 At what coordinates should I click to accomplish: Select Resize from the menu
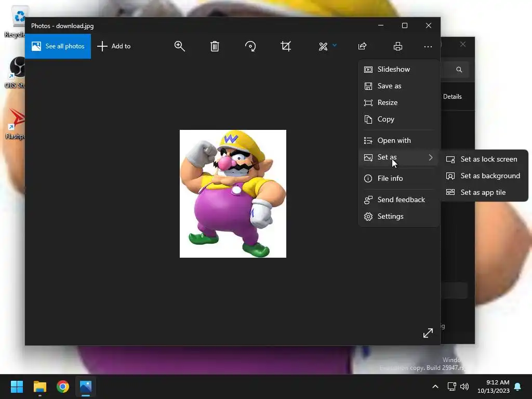(x=398, y=102)
